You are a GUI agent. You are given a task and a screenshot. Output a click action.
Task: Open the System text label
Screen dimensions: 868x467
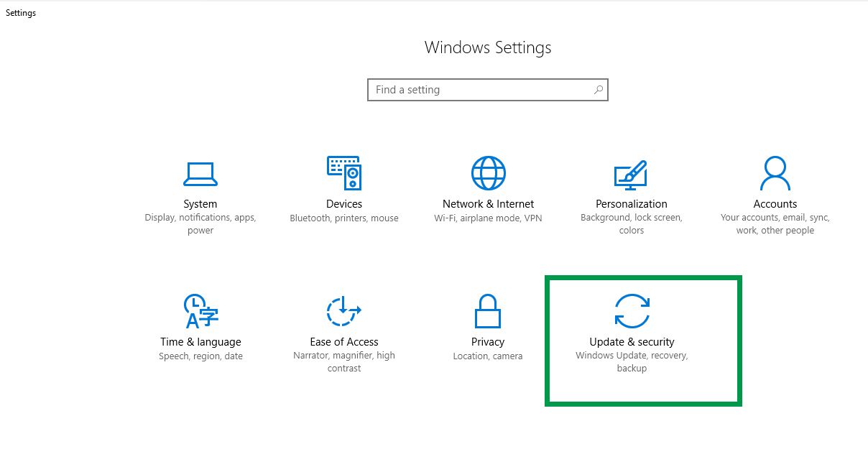tap(200, 204)
